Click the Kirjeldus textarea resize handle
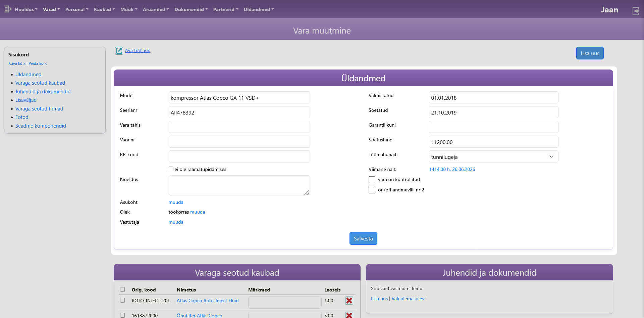The height and width of the screenshot is (318, 644). coord(307,192)
